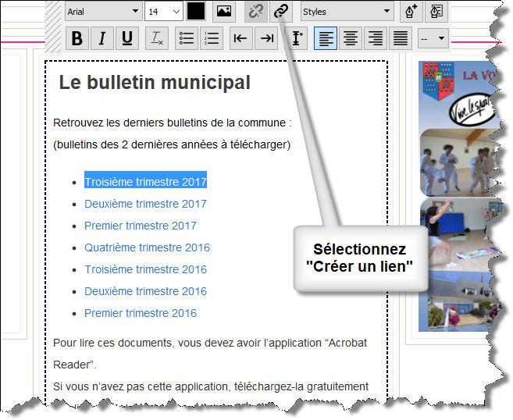The width and height of the screenshot is (513, 420).
Task: Toggle italic formatting
Action: [102, 38]
